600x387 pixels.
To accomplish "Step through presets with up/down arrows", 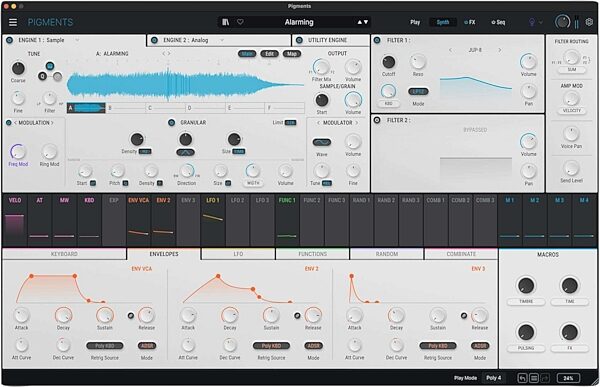I will (x=362, y=22).
